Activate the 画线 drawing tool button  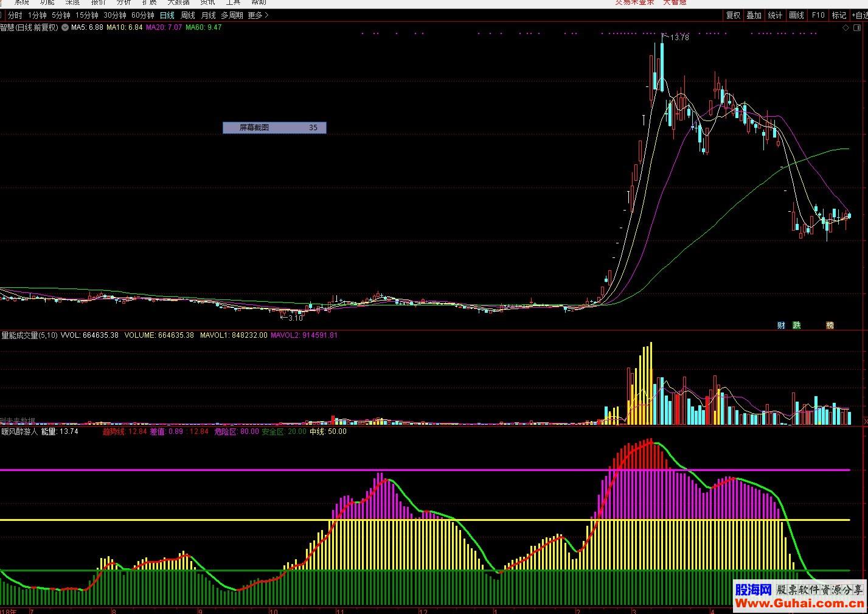pyautogui.click(x=797, y=15)
